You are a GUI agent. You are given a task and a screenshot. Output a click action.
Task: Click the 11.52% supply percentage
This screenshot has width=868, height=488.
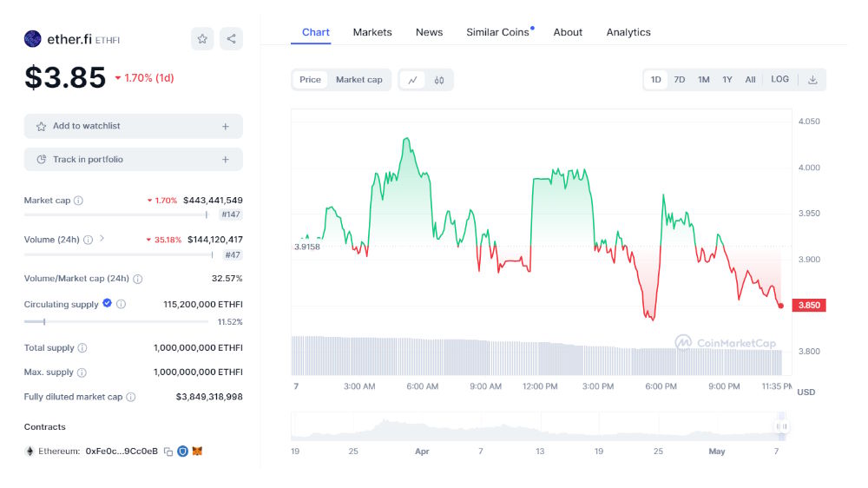pyautogui.click(x=230, y=322)
